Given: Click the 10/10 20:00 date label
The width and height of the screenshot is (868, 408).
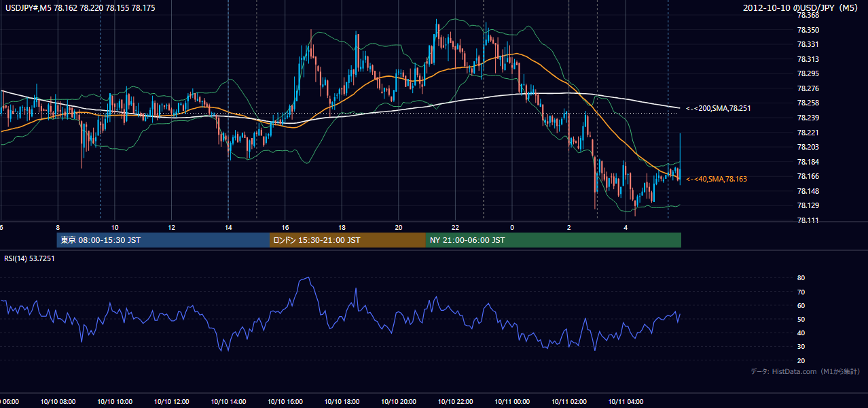Looking at the screenshot, I should (399, 401).
